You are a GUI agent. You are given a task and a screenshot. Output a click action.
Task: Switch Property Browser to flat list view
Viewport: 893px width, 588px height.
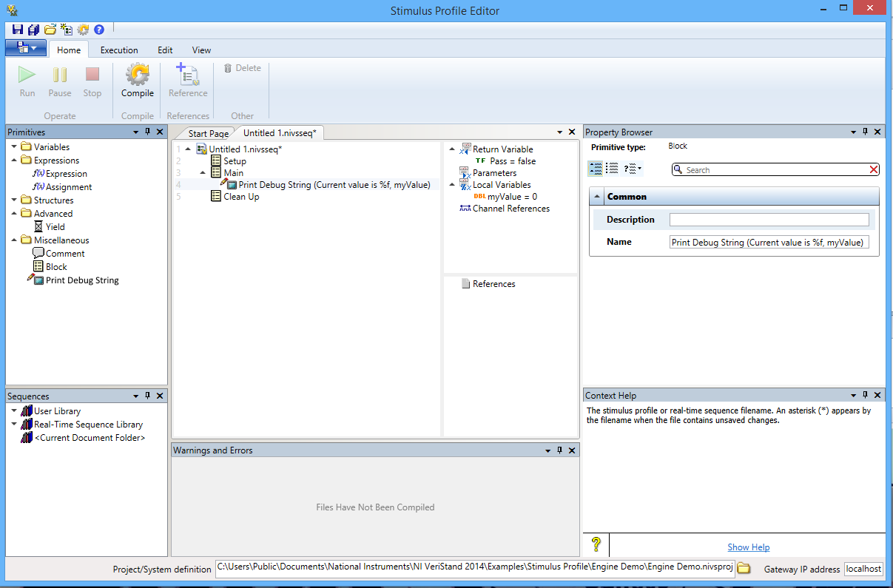click(612, 169)
